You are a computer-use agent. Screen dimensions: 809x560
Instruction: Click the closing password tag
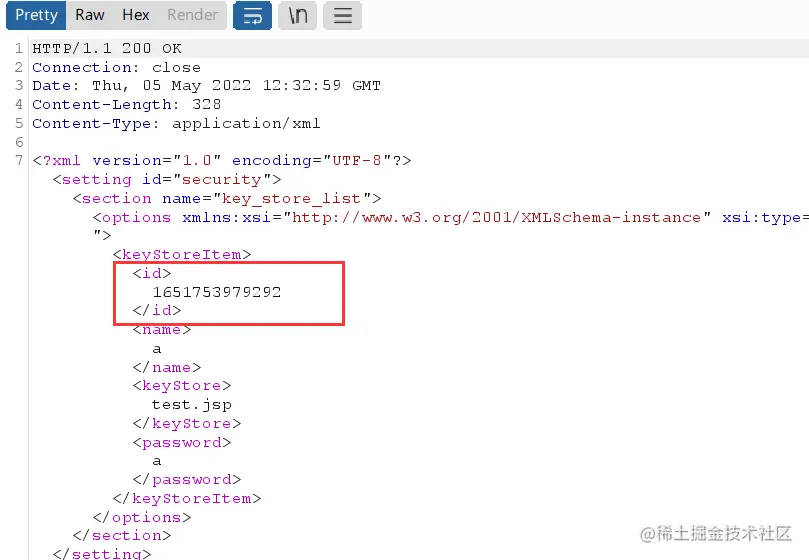pyautogui.click(x=187, y=480)
